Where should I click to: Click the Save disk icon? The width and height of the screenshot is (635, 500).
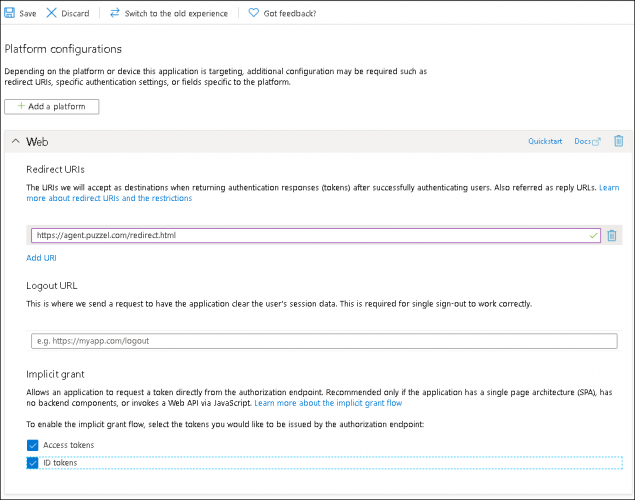(x=9, y=13)
